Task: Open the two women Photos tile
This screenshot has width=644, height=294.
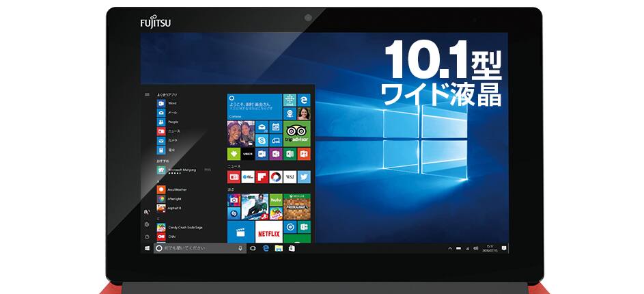Action: click(x=240, y=133)
